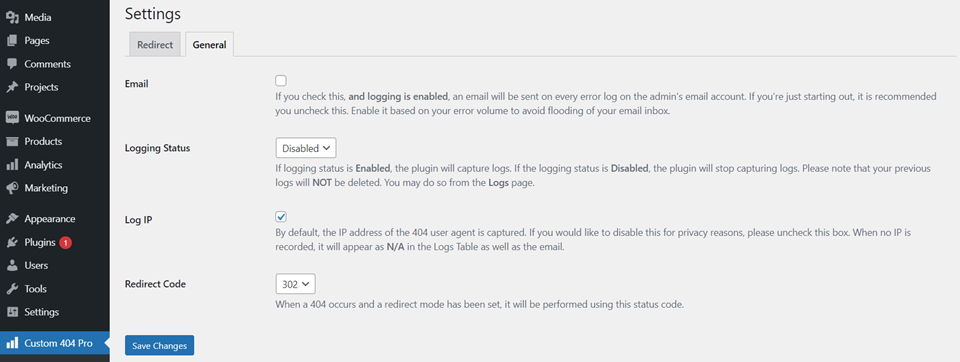Click the Products box icon

pos(12,141)
